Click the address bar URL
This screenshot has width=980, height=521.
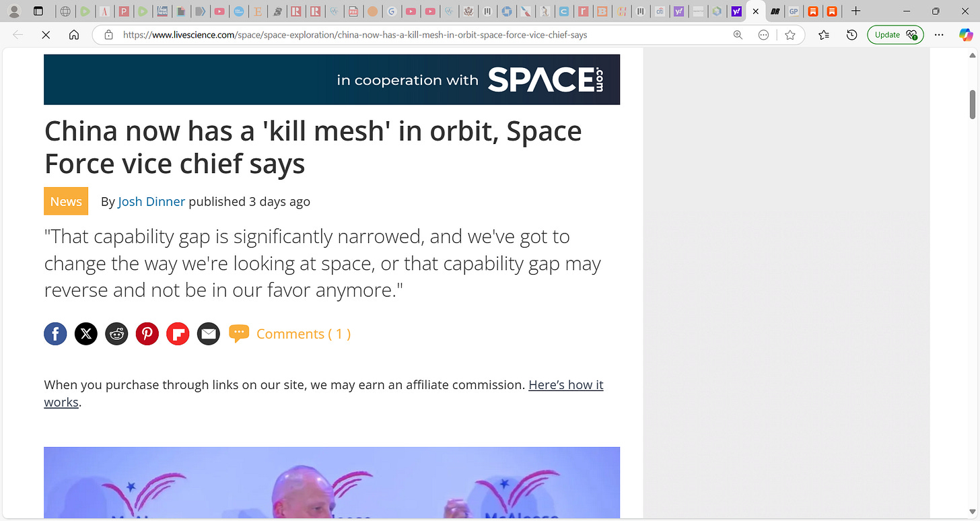click(355, 35)
